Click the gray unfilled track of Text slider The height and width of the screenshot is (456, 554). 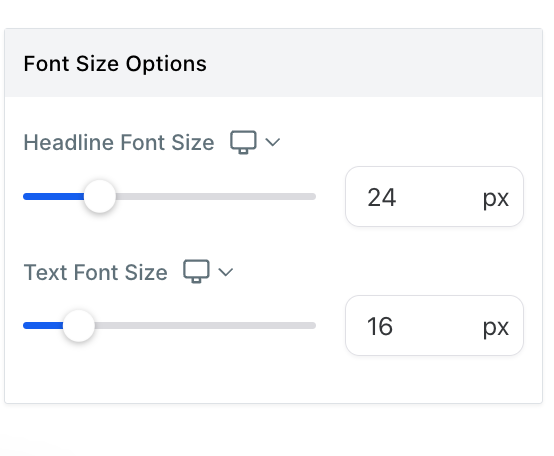205,326
